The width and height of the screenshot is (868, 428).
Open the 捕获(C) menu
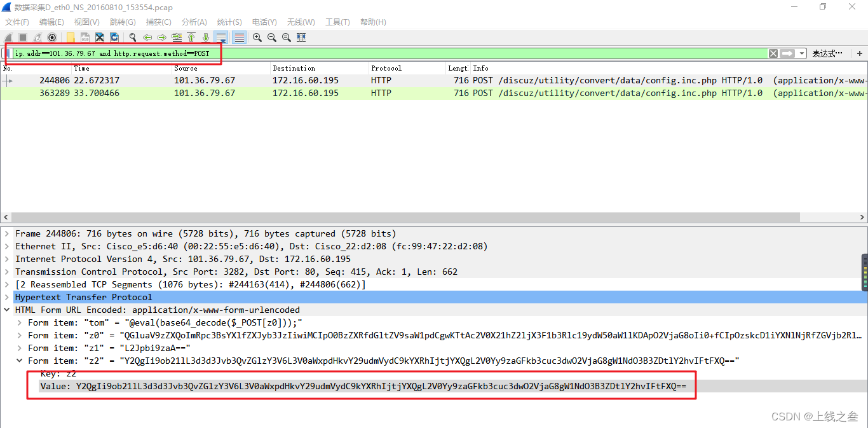158,22
